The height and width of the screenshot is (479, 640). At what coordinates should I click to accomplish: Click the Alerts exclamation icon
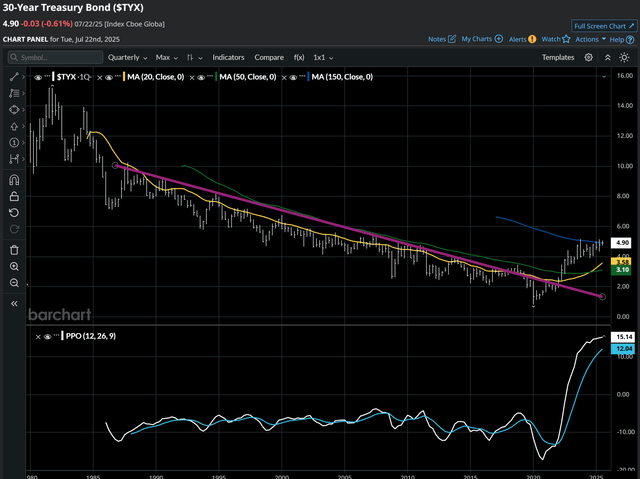pyautogui.click(x=532, y=39)
